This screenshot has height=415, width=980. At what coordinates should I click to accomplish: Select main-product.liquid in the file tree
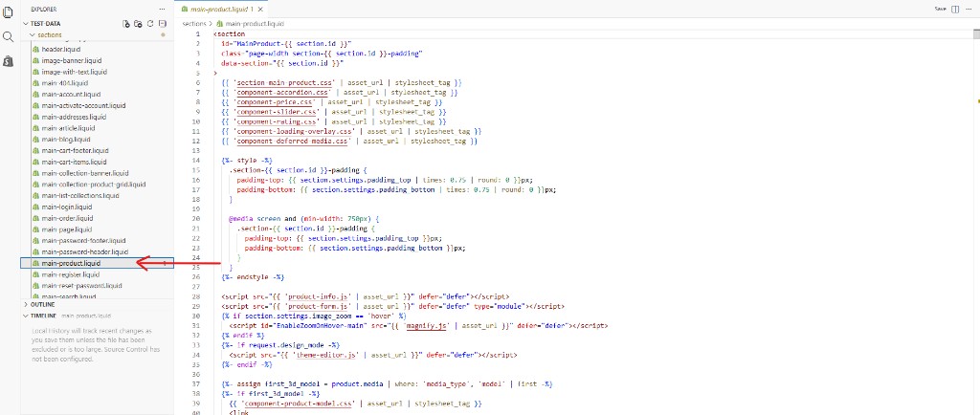(x=97, y=263)
